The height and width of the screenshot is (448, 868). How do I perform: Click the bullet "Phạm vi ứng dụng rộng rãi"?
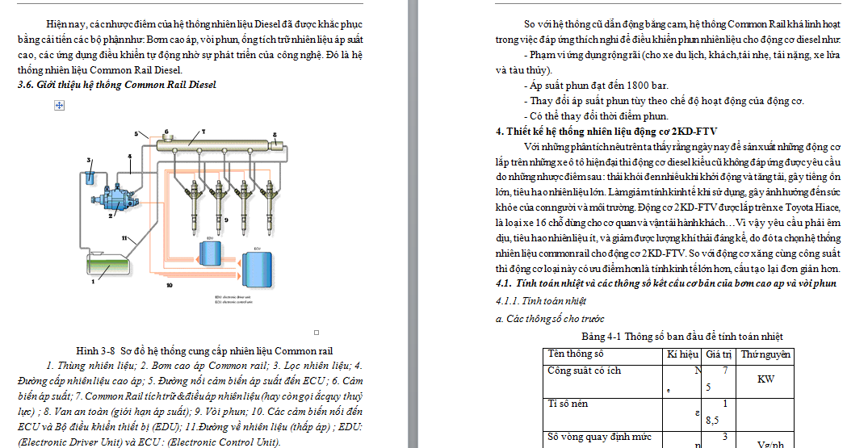(x=669, y=62)
